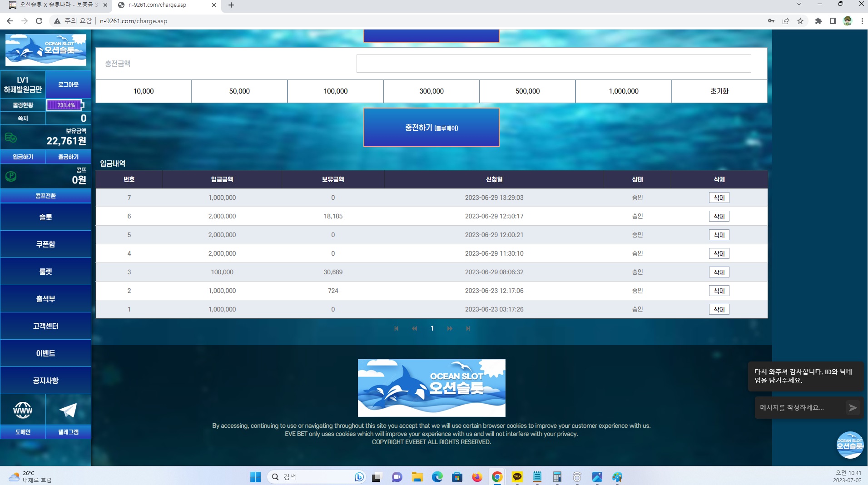Open the 슬롯 menu item
The height and width of the screenshot is (485, 868).
[45, 217]
